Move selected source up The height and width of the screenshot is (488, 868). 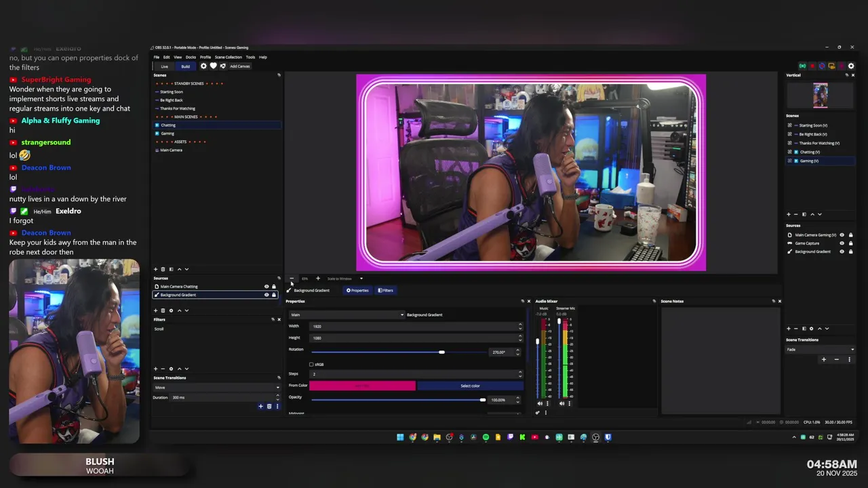[x=179, y=310]
